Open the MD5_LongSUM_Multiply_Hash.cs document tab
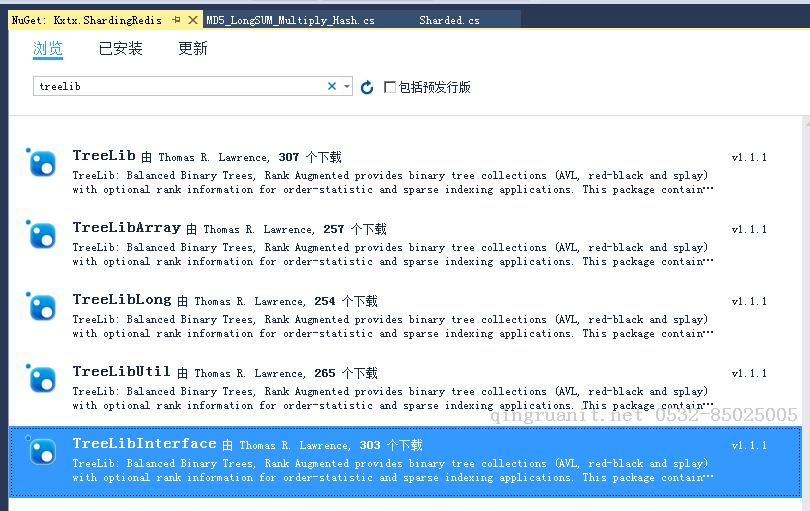 click(x=290, y=20)
